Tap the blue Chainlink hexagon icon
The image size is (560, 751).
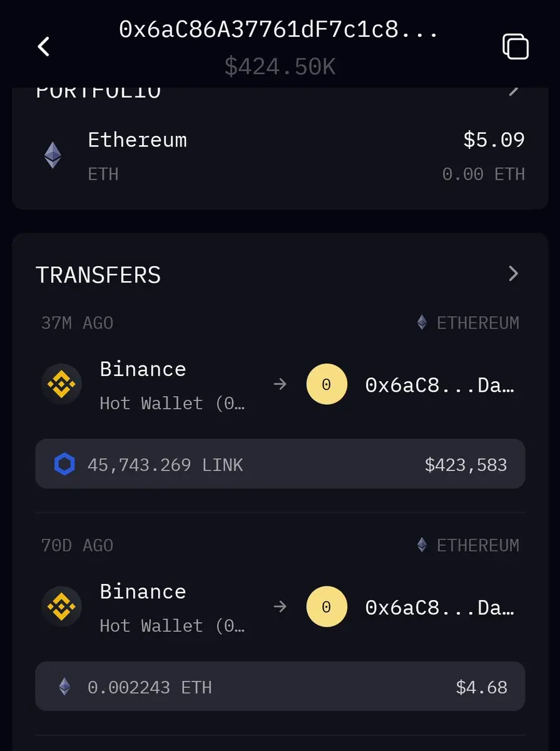64,464
